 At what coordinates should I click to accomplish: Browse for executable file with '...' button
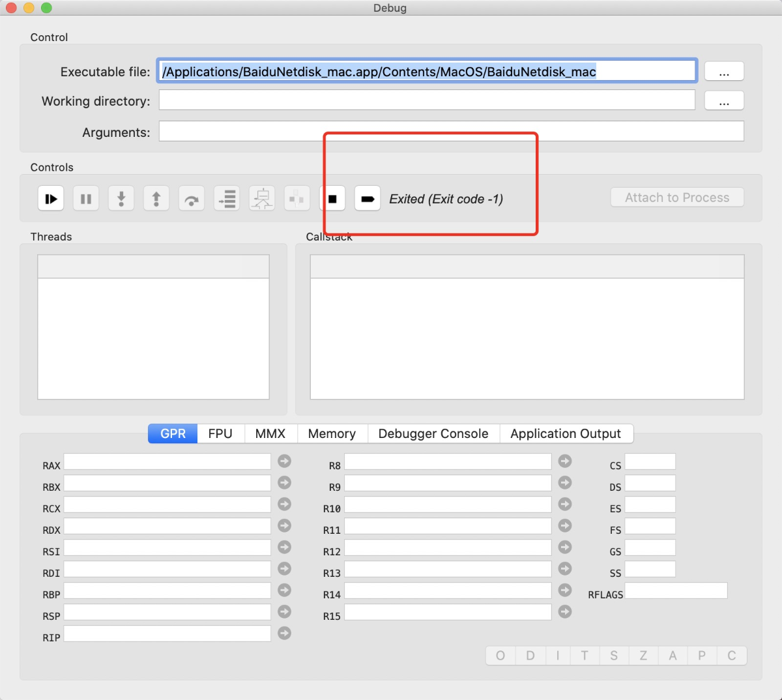(x=724, y=71)
